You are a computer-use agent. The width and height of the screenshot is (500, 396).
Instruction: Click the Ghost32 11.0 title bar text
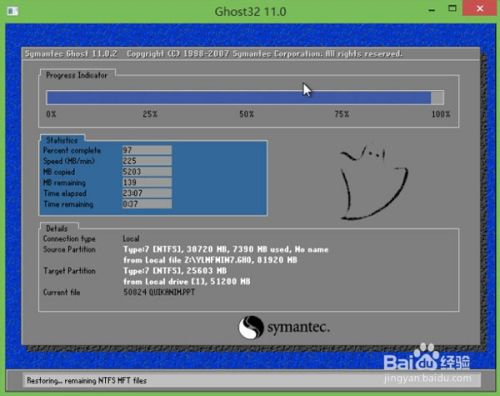[x=250, y=12]
